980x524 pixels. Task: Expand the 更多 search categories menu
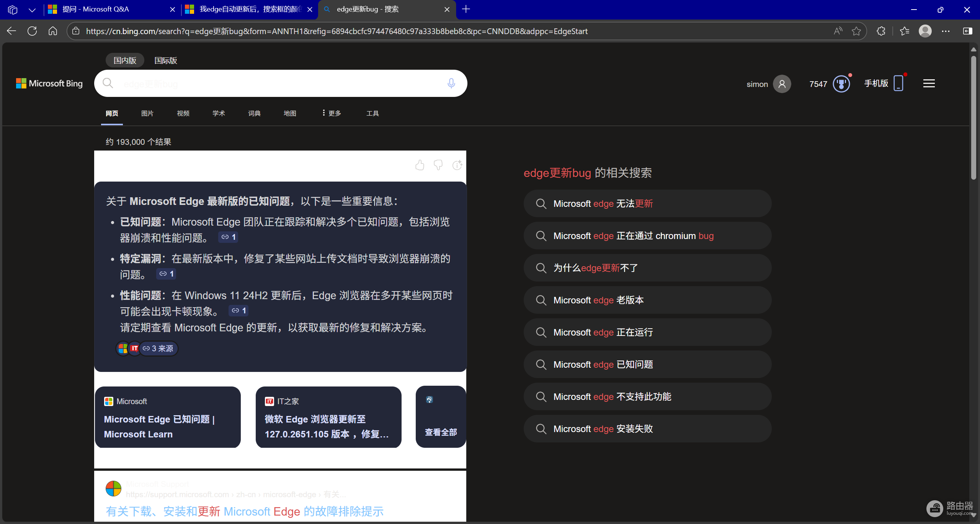pyautogui.click(x=332, y=113)
